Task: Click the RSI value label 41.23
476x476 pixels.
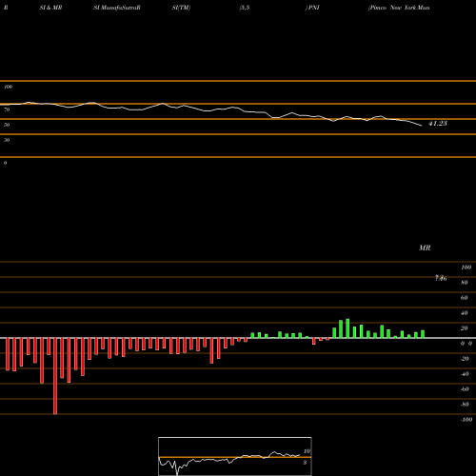Action: (x=438, y=124)
